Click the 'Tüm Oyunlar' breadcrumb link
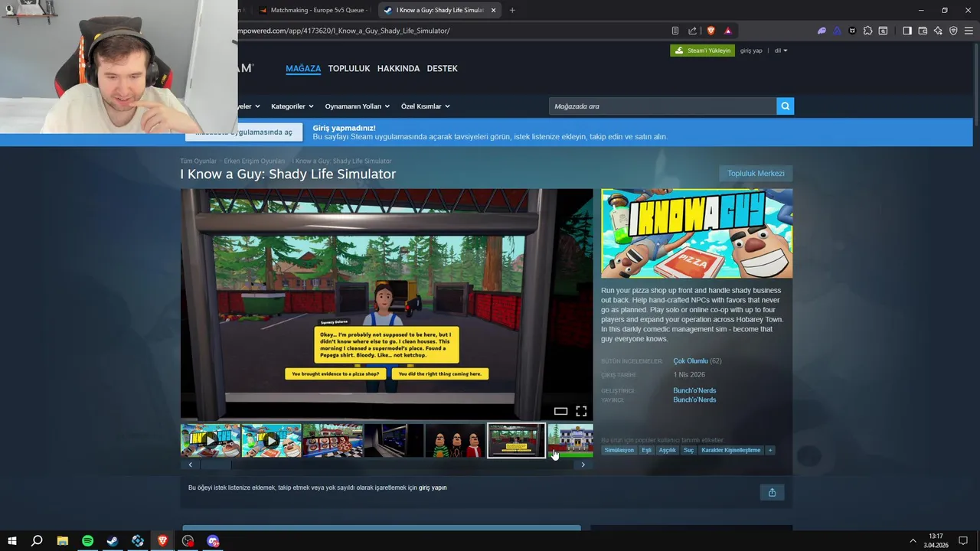This screenshot has height=551, width=980. click(198, 161)
